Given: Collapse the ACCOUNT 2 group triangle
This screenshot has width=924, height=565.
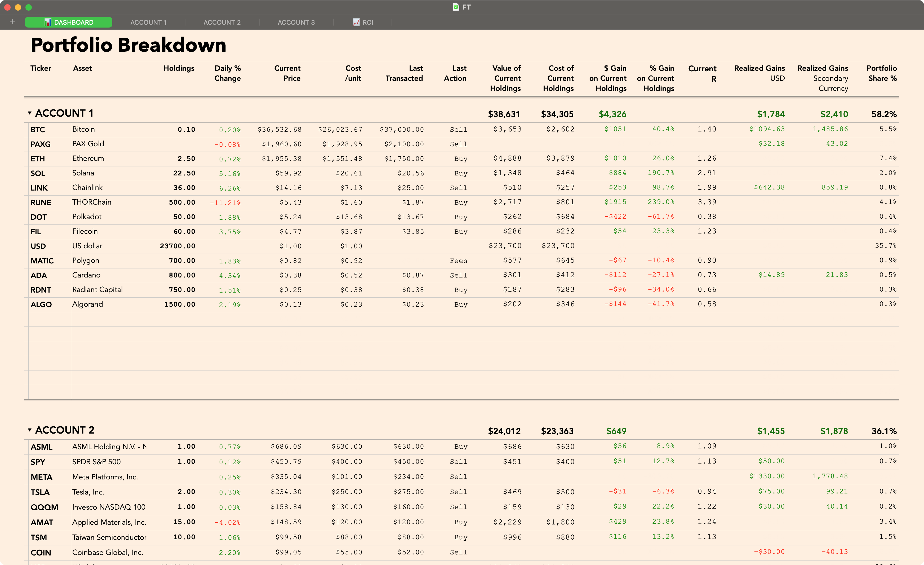Looking at the screenshot, I should (x=30, y=430).
